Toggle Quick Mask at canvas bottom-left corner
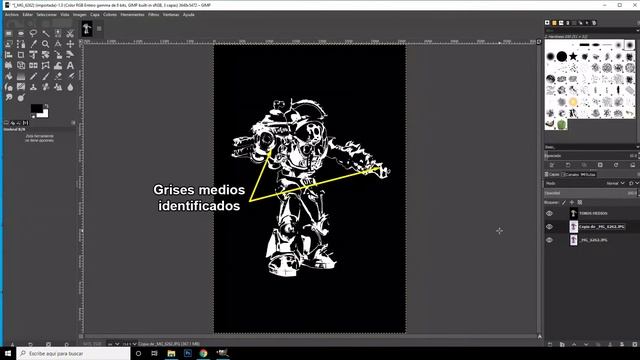The image size is (640, 360). coord(81,337)
